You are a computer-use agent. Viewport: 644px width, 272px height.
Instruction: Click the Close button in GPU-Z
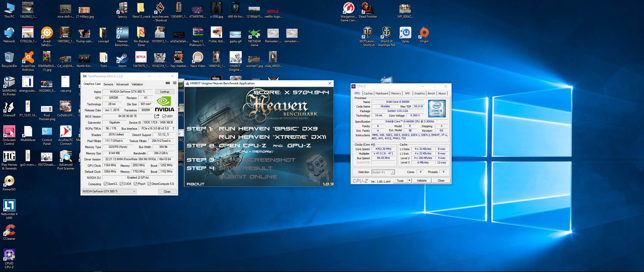coord(167,192)
